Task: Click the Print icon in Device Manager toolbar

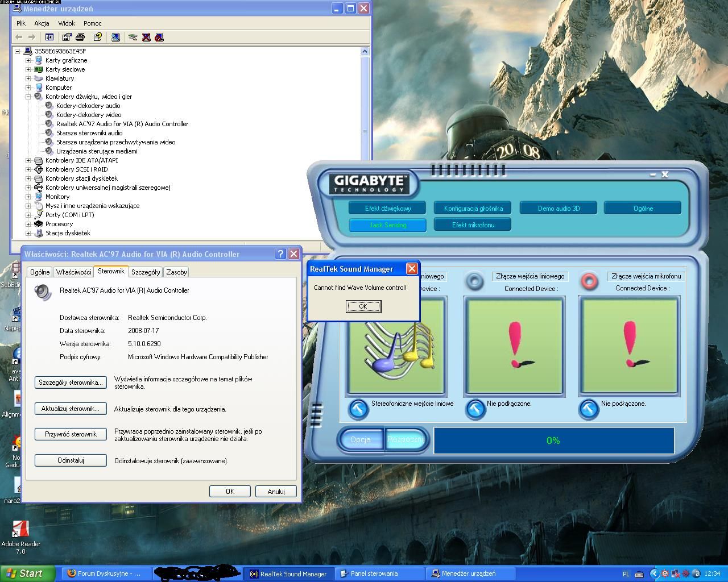Action: click(x=80, y=37)
